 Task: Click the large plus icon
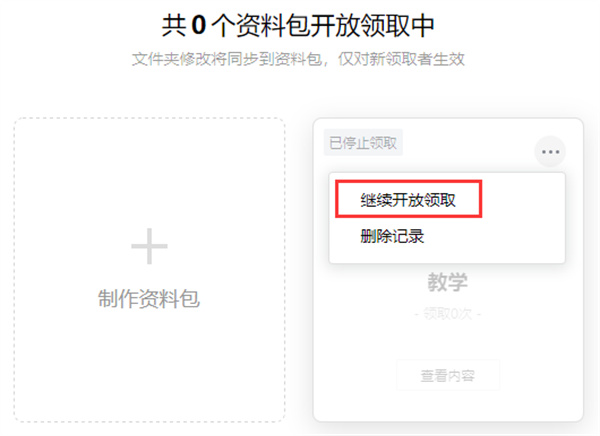point(149,246)
